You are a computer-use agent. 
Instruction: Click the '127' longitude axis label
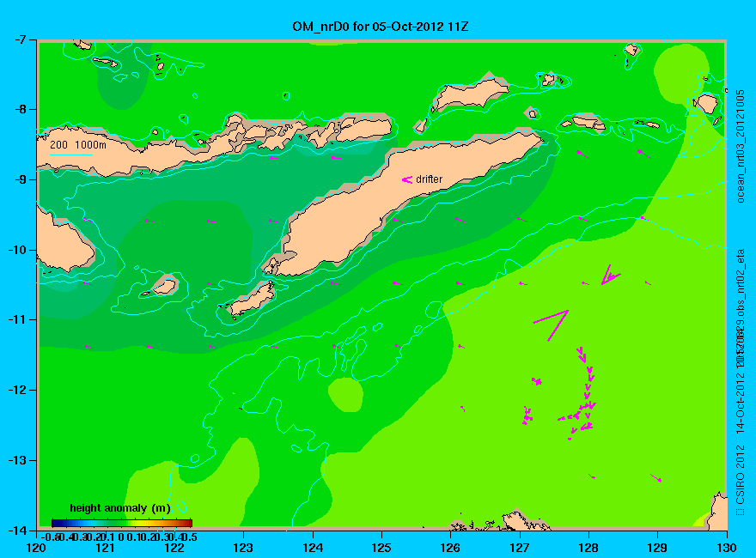(x=519, y=548)
